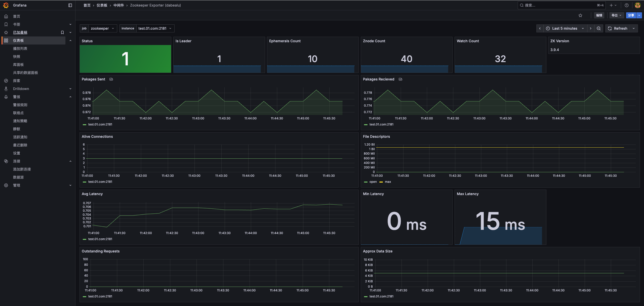This screenshot has width=644, height=306.
Task: Click the search input field
Action: pyautogui.click(x=561, y=5)
